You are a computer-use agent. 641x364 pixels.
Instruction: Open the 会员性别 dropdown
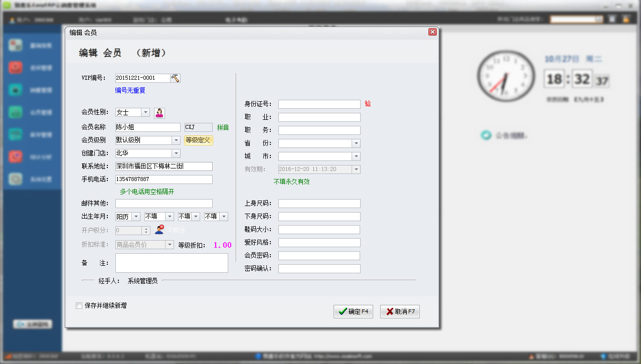[145, 113]
